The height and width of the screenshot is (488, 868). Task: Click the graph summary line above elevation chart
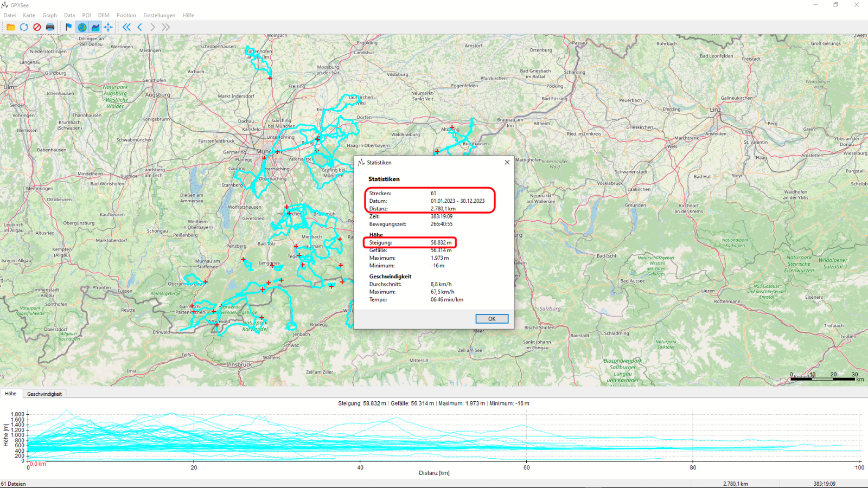[433, 403]
